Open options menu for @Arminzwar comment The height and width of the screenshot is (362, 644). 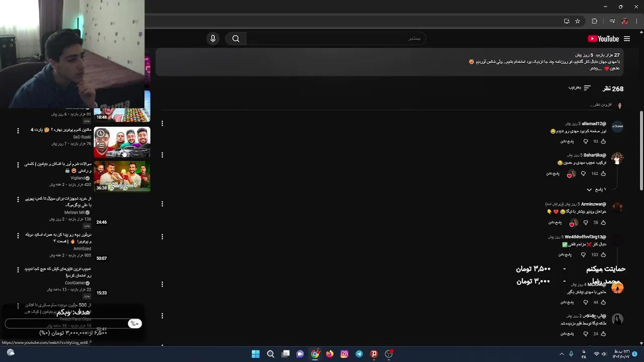162,204
